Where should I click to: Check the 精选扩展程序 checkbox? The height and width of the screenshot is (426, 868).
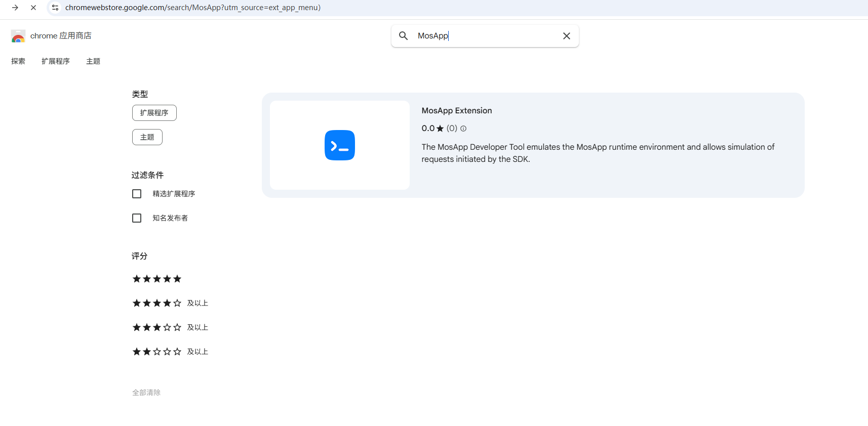137,194
